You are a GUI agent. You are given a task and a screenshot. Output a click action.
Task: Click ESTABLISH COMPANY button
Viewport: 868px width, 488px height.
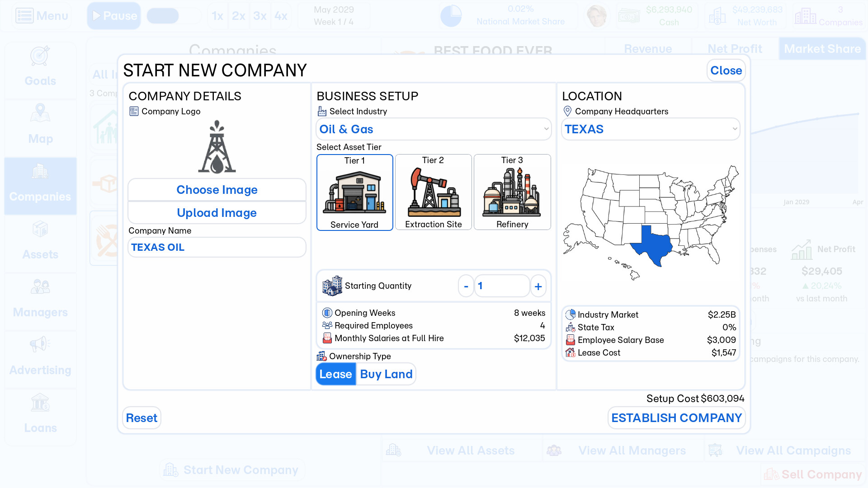[676, 418]
